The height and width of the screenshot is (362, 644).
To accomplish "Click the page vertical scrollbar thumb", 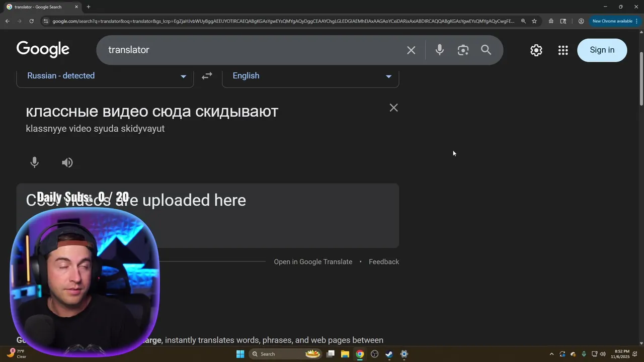I will click(x=641, y=78).
